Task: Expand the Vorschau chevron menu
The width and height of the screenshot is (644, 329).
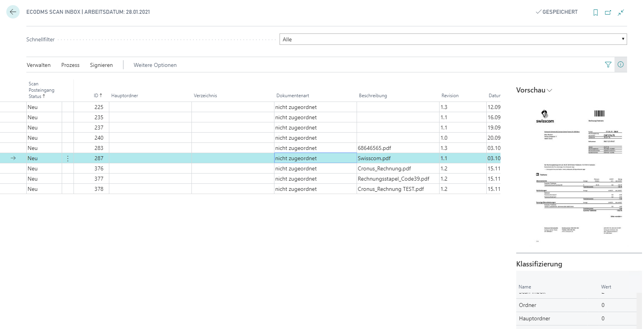Action: tap(550, 90)
